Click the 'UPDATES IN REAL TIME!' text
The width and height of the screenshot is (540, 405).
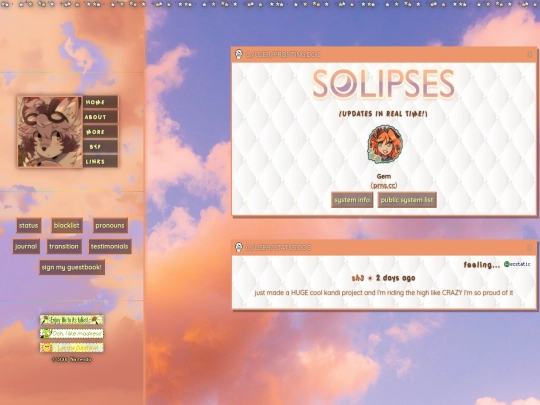click(383, 114)
